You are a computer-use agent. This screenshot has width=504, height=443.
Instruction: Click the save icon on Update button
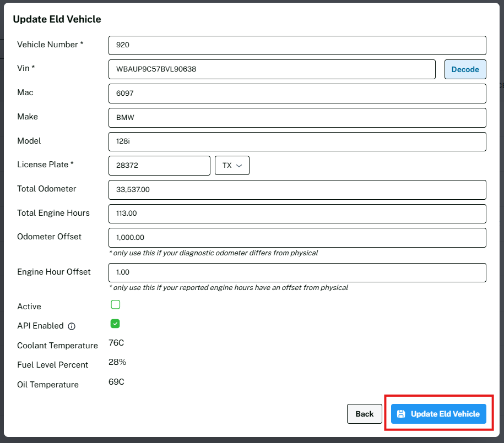(x=401, y=414)
